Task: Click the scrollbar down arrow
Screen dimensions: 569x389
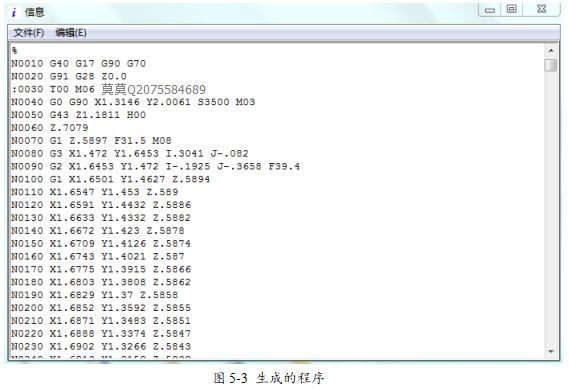Action: pos(551,351)
